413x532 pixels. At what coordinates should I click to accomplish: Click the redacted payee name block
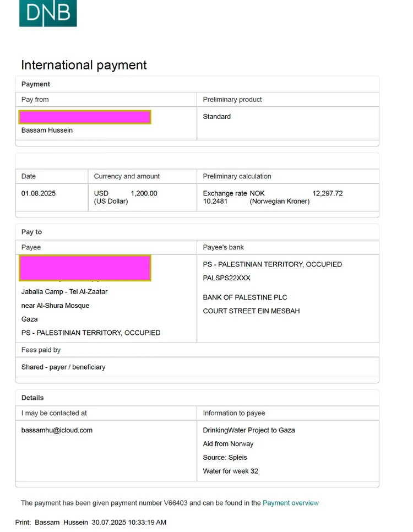[85, 268]
